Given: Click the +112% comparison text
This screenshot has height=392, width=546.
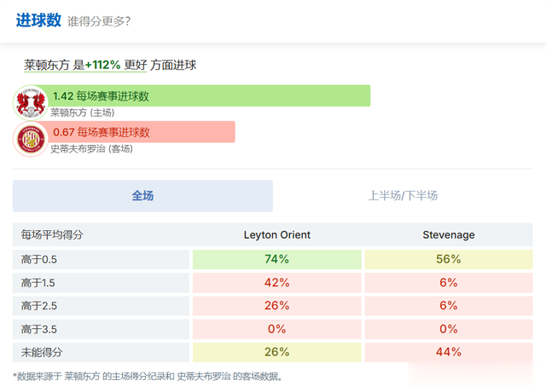Looking at the screenshot, I should [102, 65].
